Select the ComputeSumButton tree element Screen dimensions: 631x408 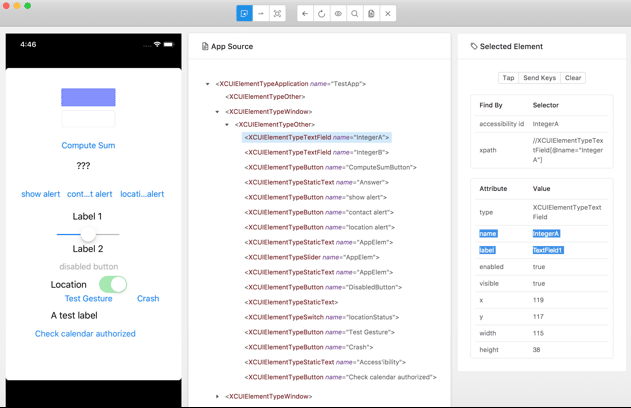(x=330, y=167)
